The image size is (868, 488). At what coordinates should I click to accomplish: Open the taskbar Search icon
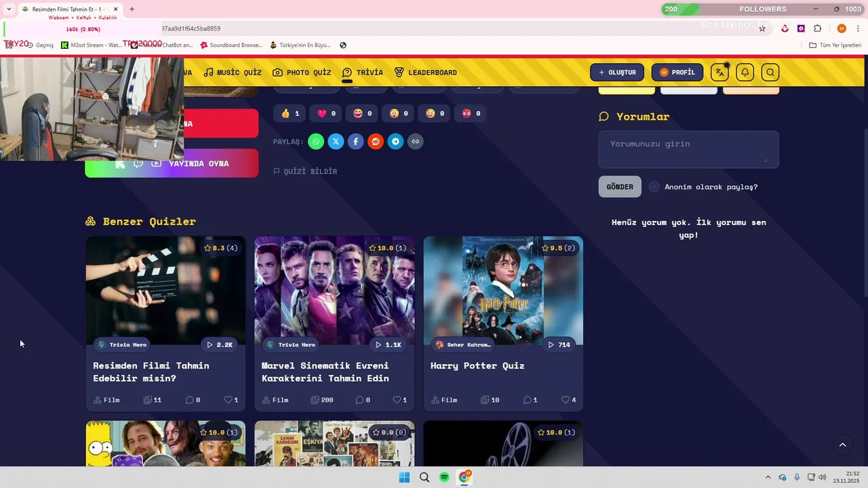(x=425, y=477)
